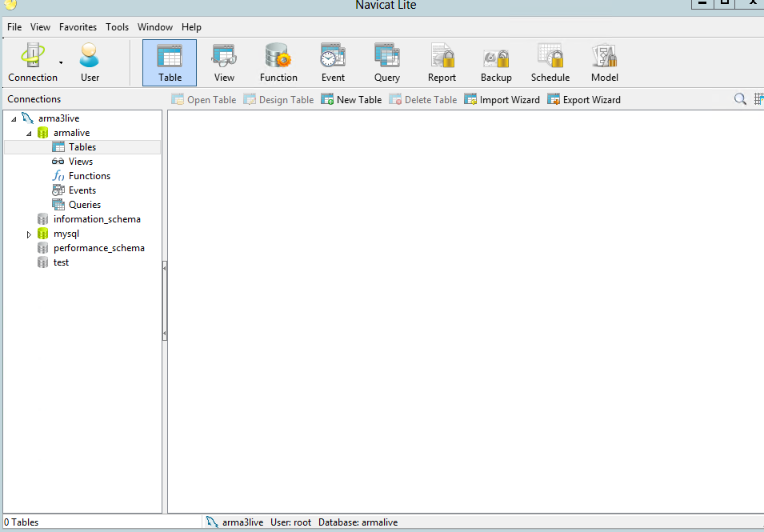Open the Tools menu
The image size is (764, 532).
pos(117,27)
